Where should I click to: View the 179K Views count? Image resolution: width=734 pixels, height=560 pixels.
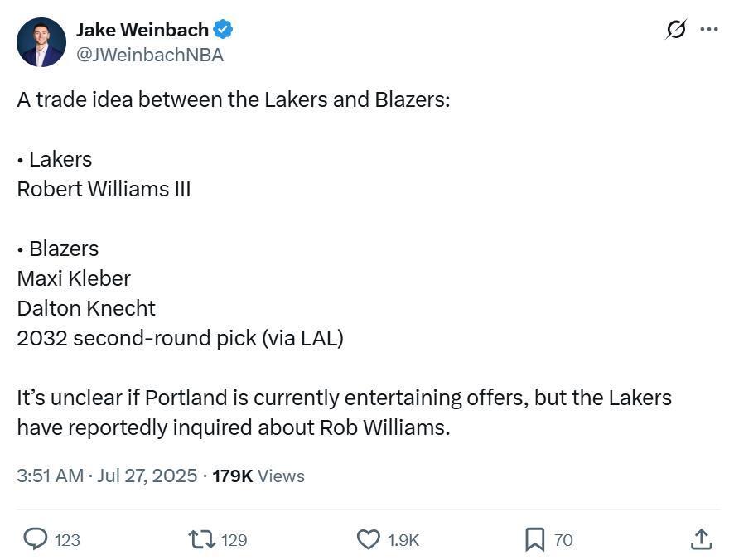[258, 476]
